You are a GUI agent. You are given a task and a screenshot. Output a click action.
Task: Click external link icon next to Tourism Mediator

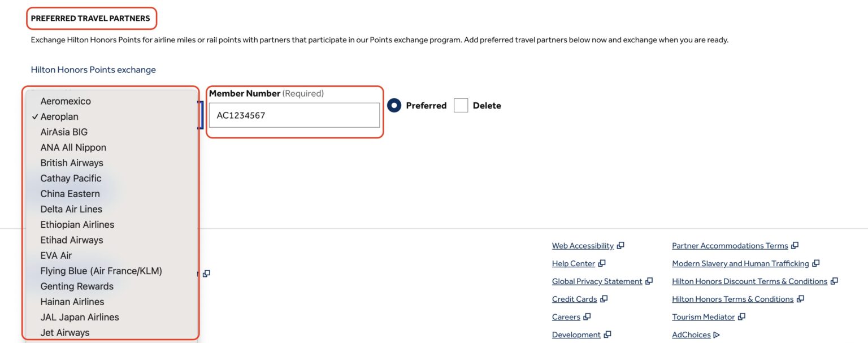(742, 317)
